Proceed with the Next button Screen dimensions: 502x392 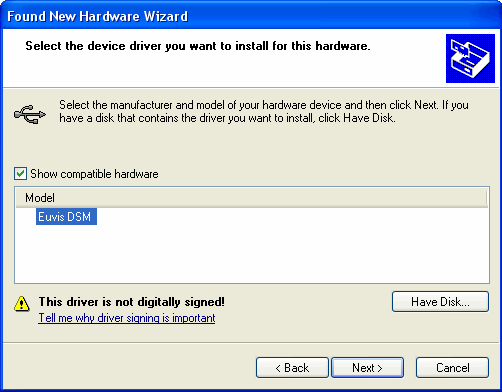(367, 368)
